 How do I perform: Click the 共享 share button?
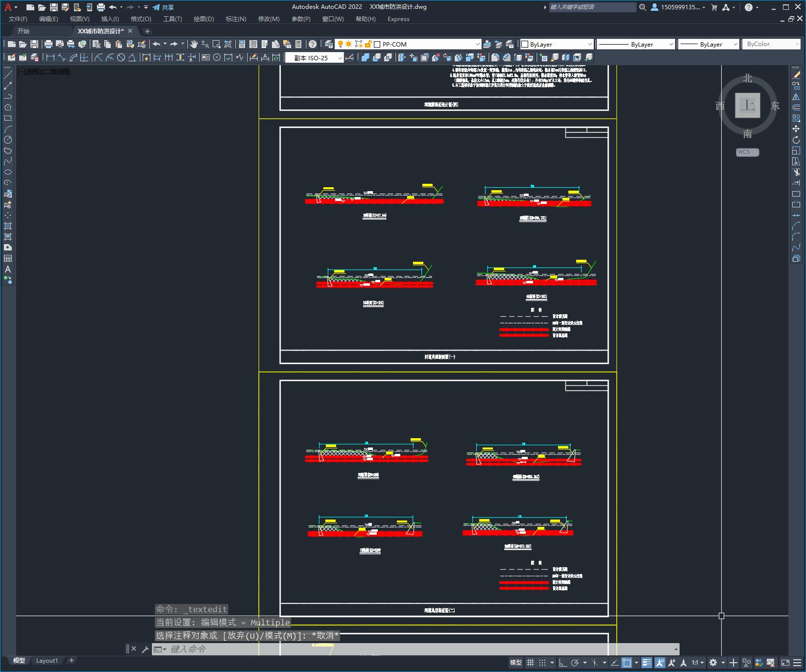coord(163,7)
